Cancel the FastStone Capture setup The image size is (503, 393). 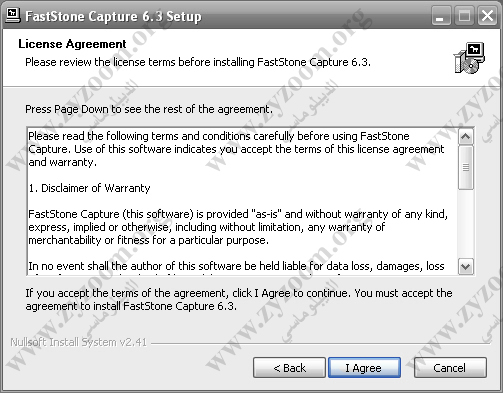[x=450, y=368]
